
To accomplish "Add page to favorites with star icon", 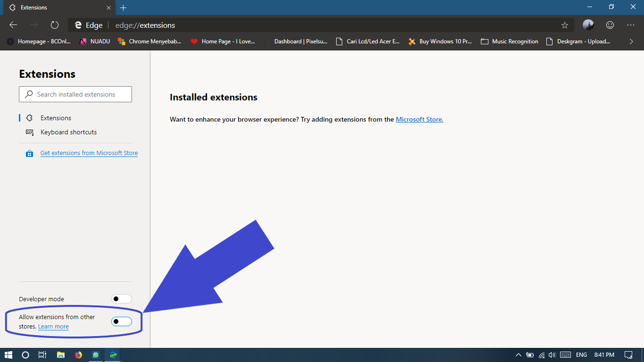I will (565, 25).
